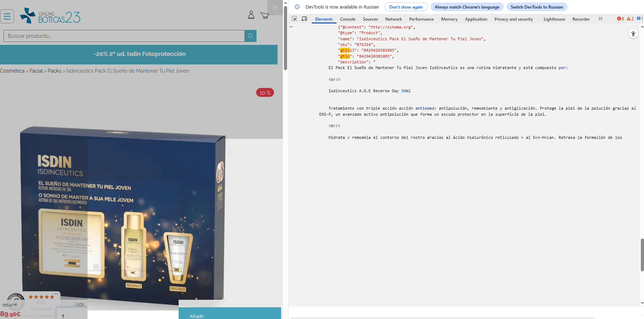
Task: Select the sku value "076314"
Action: coord(364,45)
